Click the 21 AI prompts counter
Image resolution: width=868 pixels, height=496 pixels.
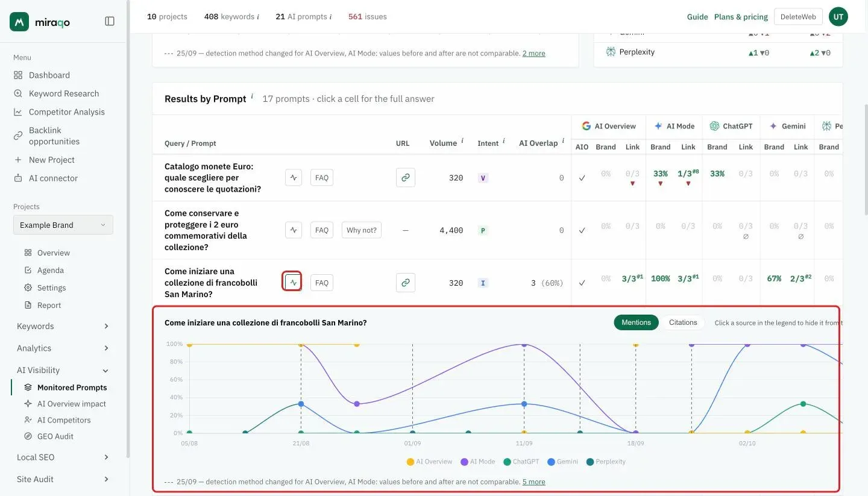click(x=304, y=16)
